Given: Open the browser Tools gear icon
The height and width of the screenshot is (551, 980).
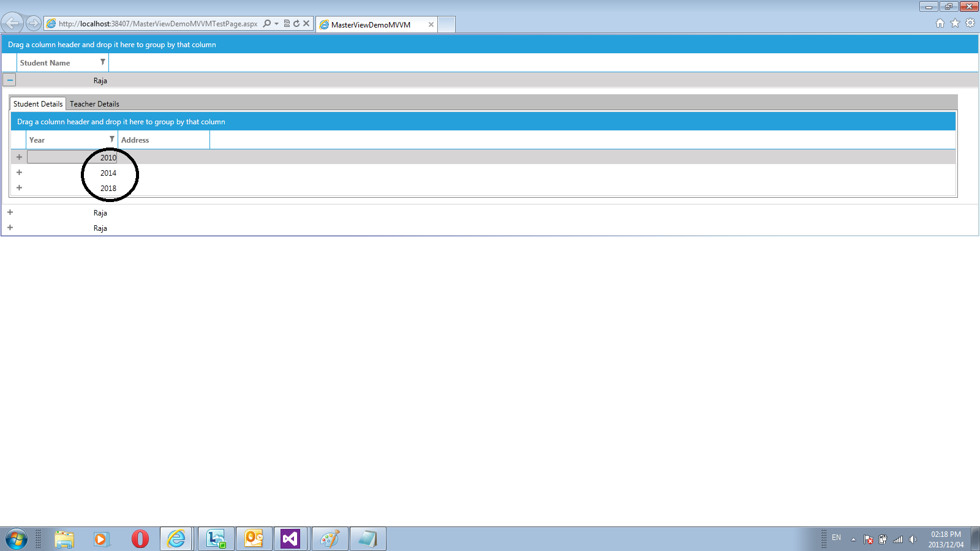Looking at the screenshot, I should [x=970, y=23].
